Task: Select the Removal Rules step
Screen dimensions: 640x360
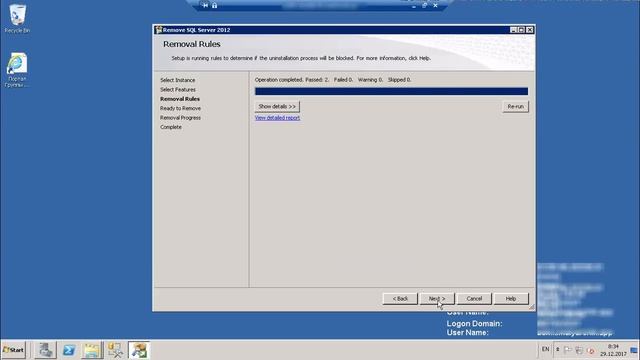Action: coord(180,99)
